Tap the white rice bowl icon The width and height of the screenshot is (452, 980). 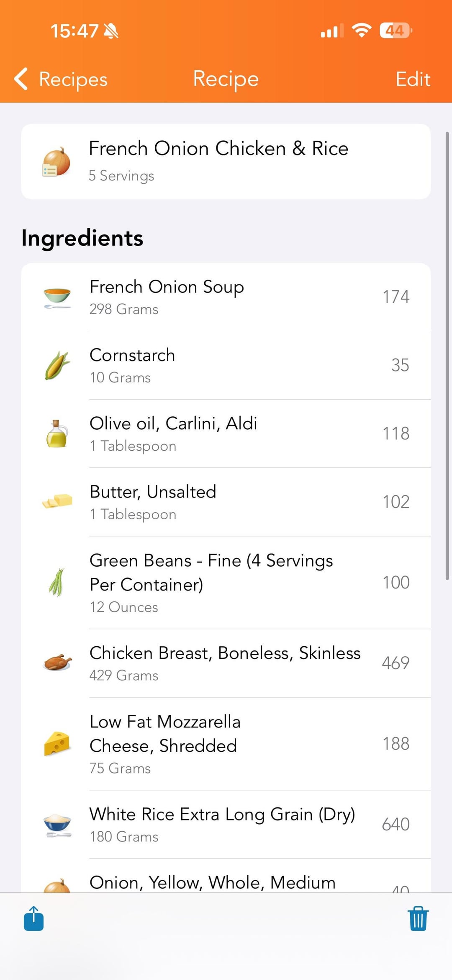tap(57, 825)
